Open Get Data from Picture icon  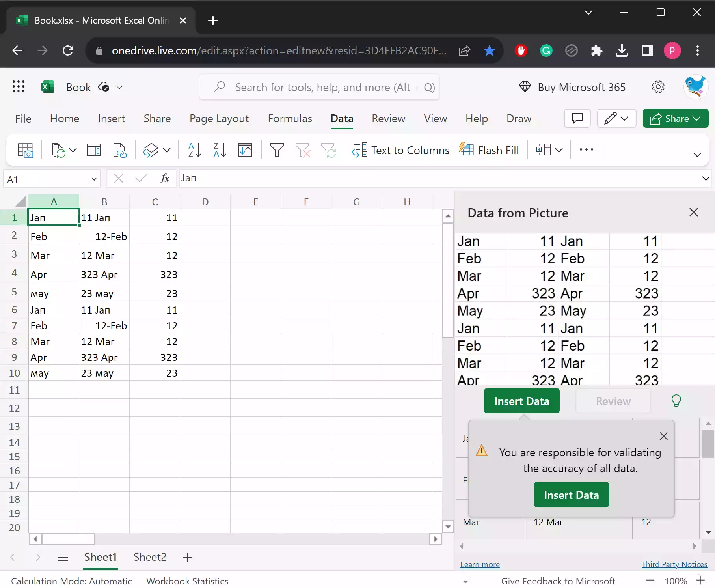click(26, 150)
